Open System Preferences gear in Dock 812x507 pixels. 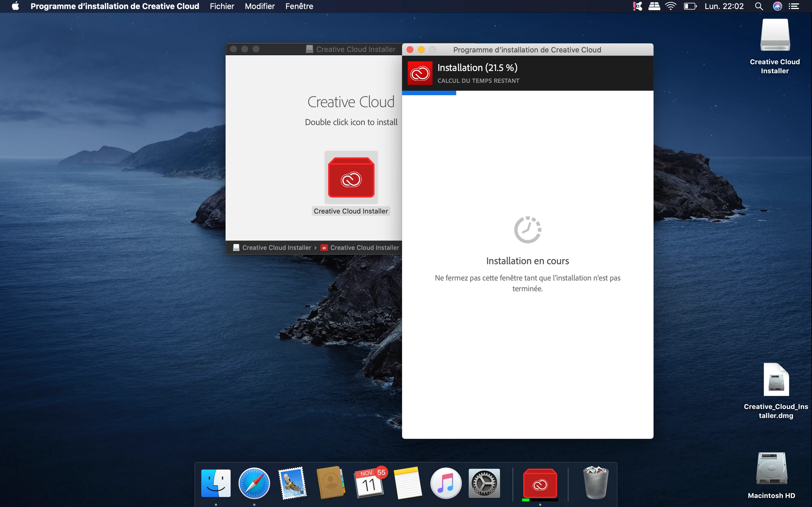coord(484,483)
